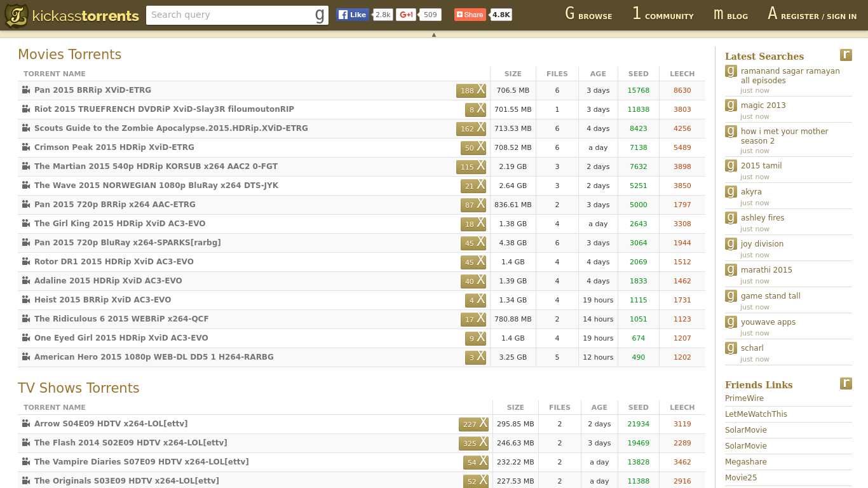Screen dimensions: 868x488
Task: Click the Facebook Like button
Action: click(x=353, y=15)
